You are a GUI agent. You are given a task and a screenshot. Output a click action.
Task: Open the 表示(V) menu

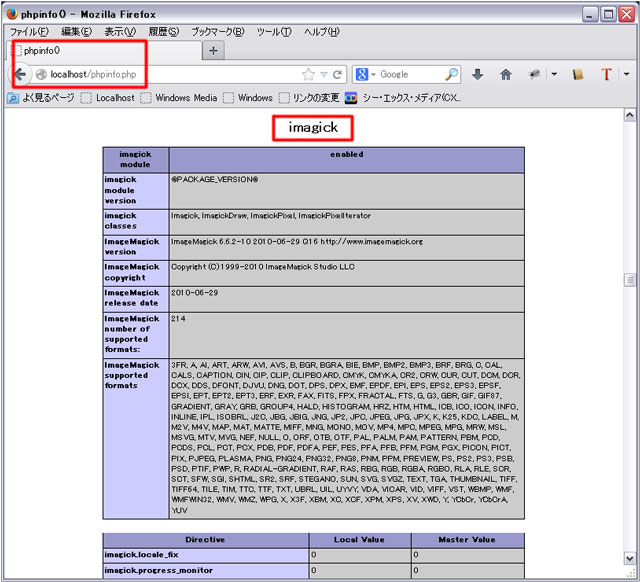[x=120, y=32]
